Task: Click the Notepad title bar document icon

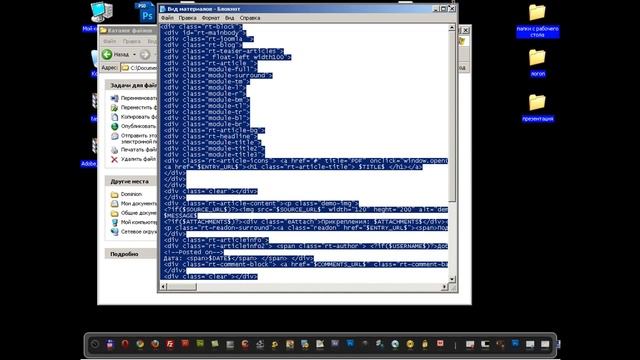Action: point(163,9)
